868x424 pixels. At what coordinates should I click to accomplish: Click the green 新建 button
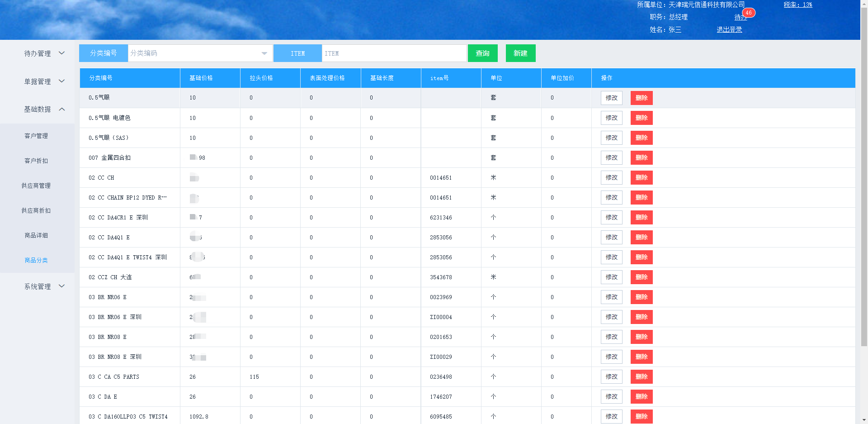[x=520, y=53]
